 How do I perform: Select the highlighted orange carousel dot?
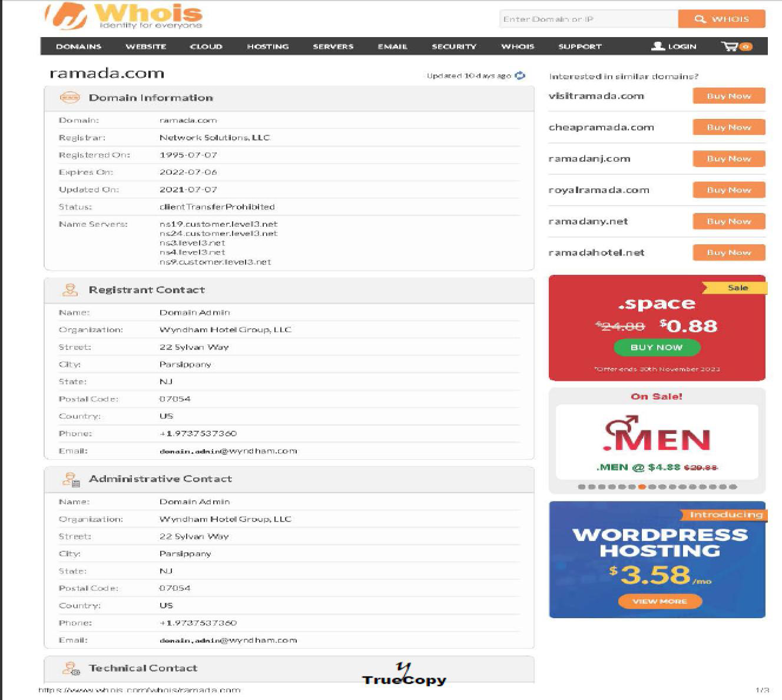tap(642, 487)
